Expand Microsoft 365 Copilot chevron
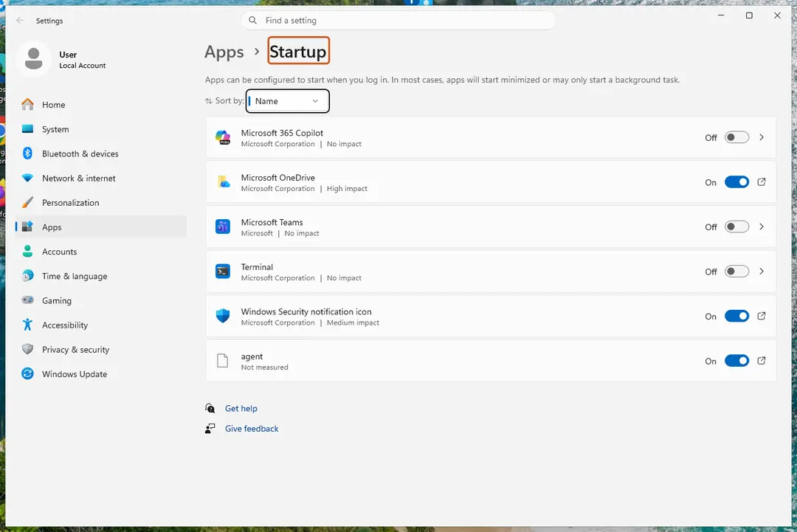797x532 pixels. (x=762, y=137)
